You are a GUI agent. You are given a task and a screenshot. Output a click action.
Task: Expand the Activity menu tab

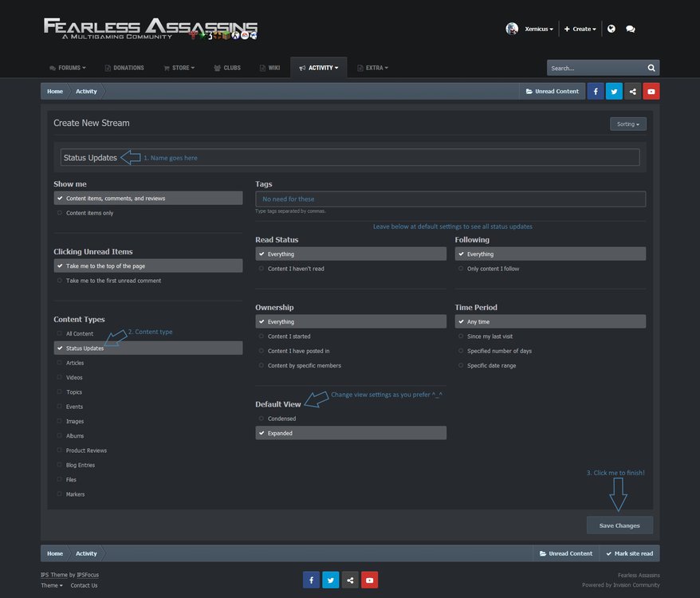(x=319, y=68)
